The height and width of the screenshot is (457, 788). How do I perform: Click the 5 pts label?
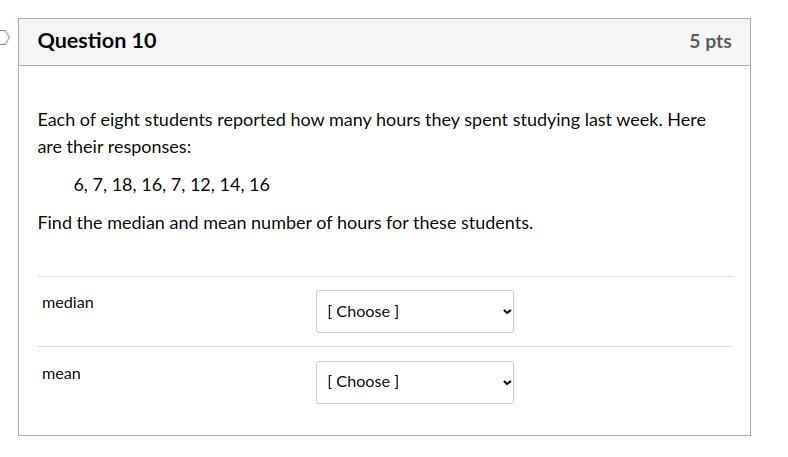710,41
